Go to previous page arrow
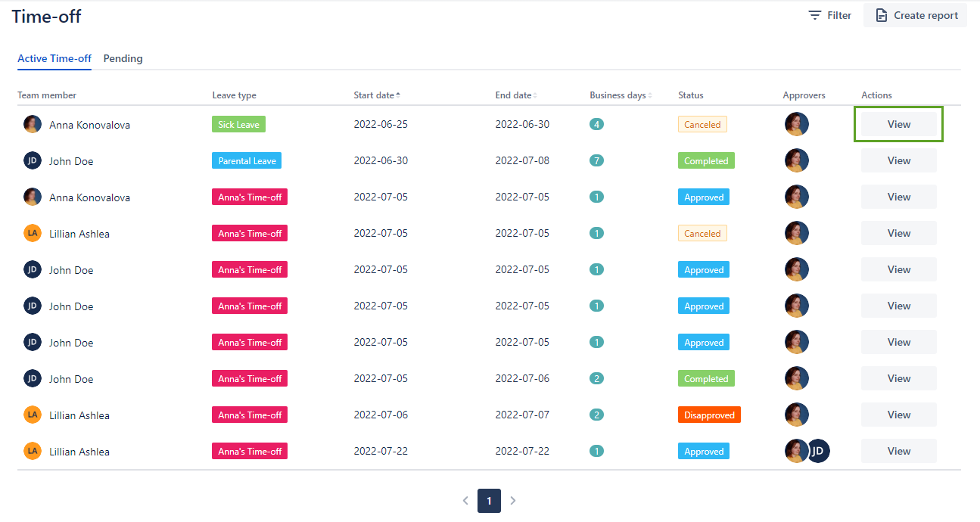This screenshot has height=522, width=980. [x=465, y=501]
